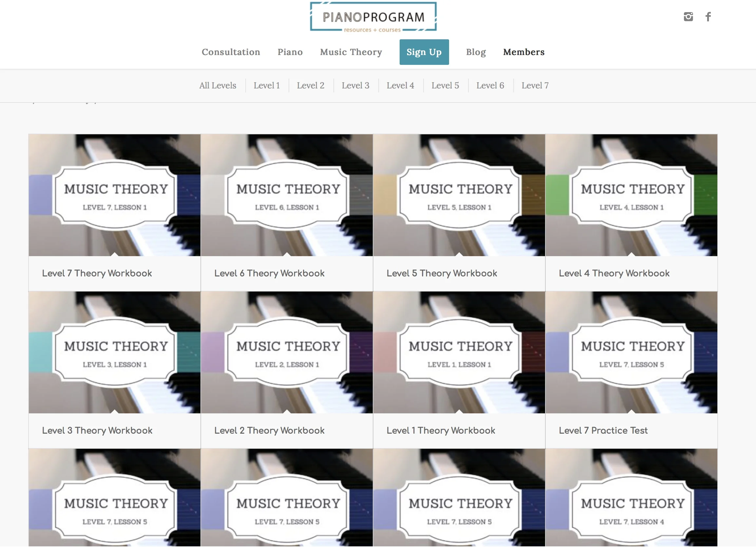Open Level 4 Theory Workbook link
Image resolution: width=756 pixels, height=547 pixels.
click(614, 273)
